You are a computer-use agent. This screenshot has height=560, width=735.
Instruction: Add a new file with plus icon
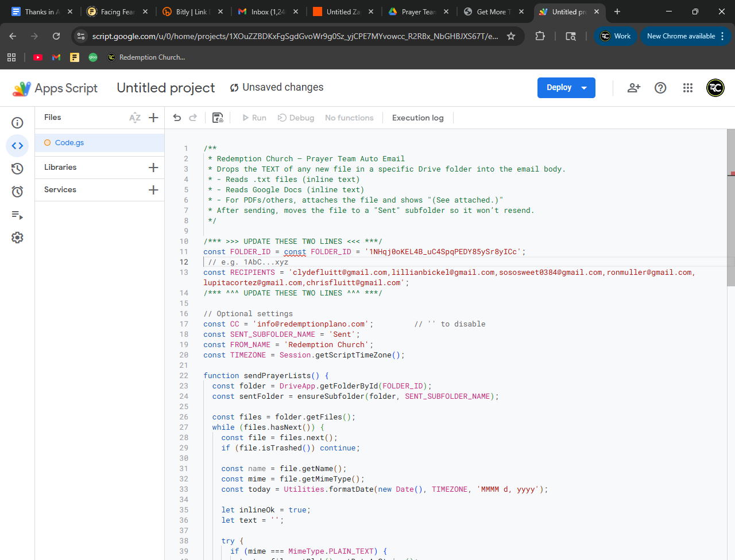point(153,118)
